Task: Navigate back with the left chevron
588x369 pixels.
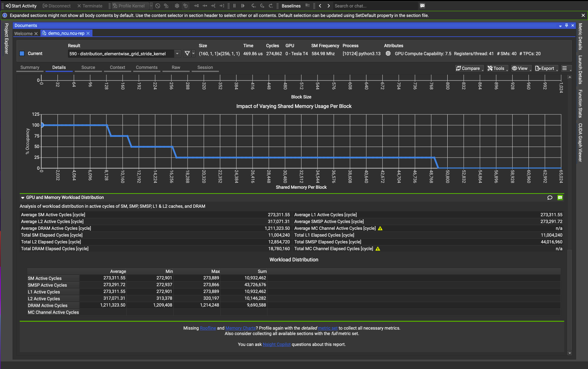Action: coord(320,6)
